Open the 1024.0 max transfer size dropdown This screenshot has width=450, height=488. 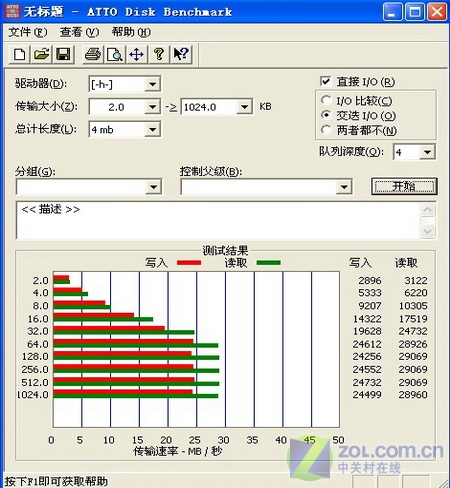(x=244, y=107)
